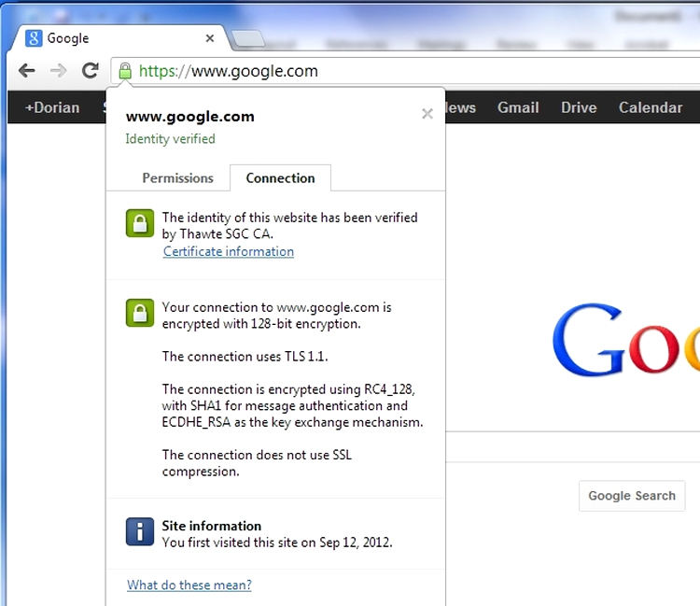Click the green padlock in address bar

click(125, 71)
